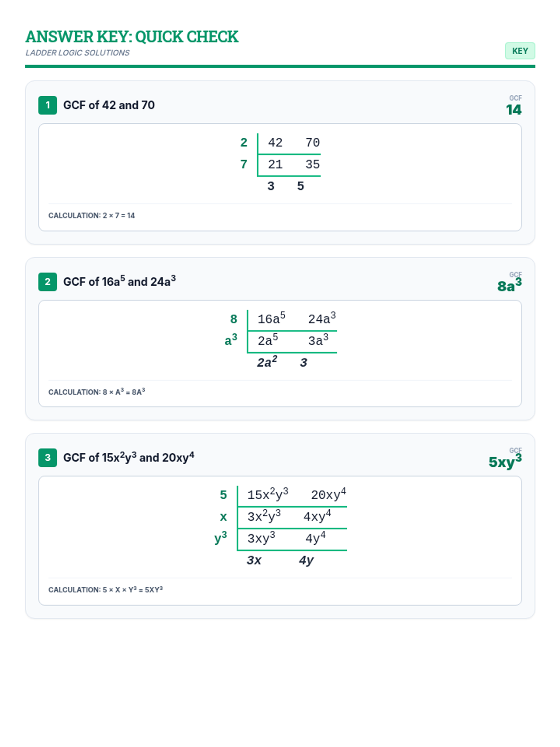Click the number 1 problem badge

(x=48, y=106)
